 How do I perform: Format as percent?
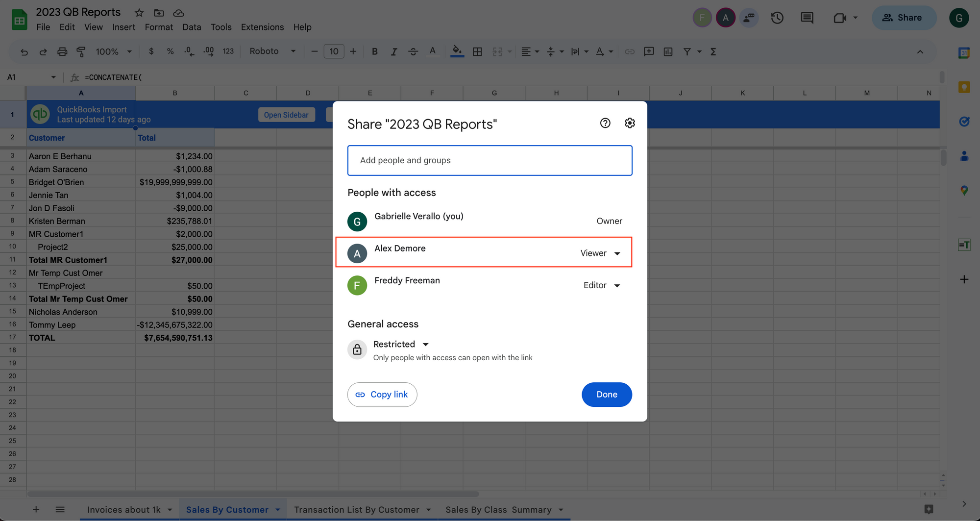pyautogui.click(x=170, y=51)
